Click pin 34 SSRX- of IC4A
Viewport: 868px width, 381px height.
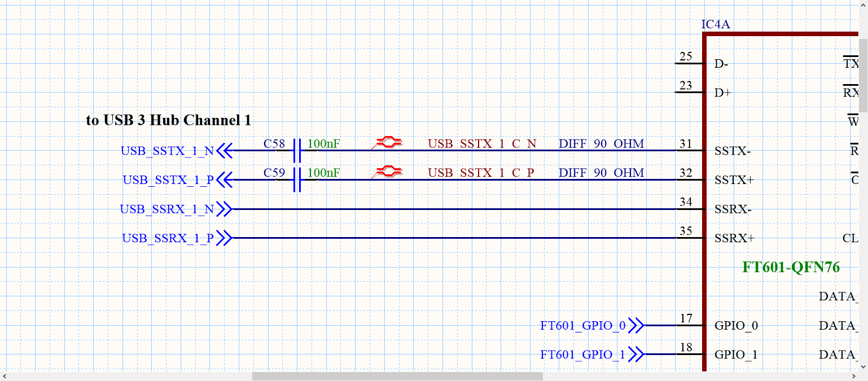click(689, 209)
